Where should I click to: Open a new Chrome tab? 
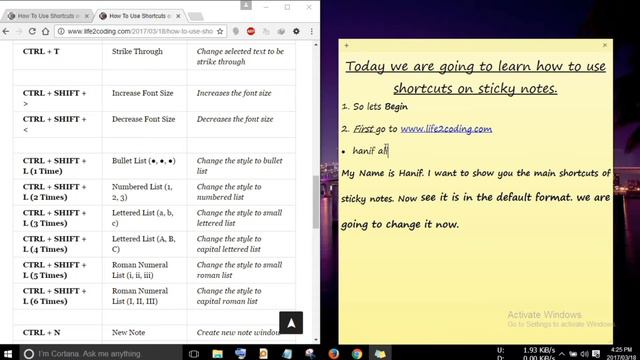coord(196,16)
